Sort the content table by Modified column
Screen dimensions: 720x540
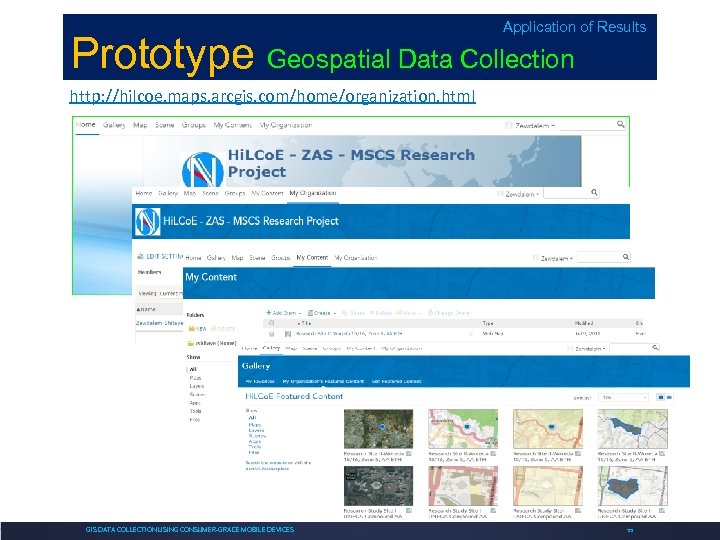click(x=584, y=323)
